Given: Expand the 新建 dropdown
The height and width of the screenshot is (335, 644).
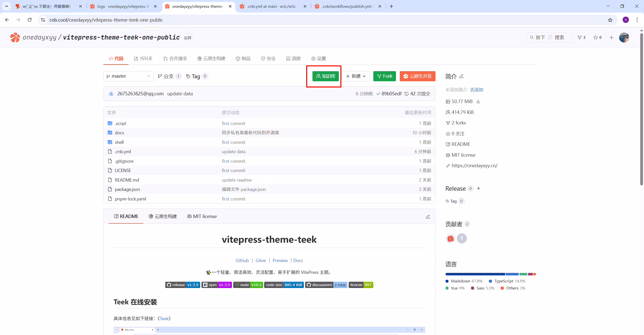Looking at the screenshot, I should [356, 76].
